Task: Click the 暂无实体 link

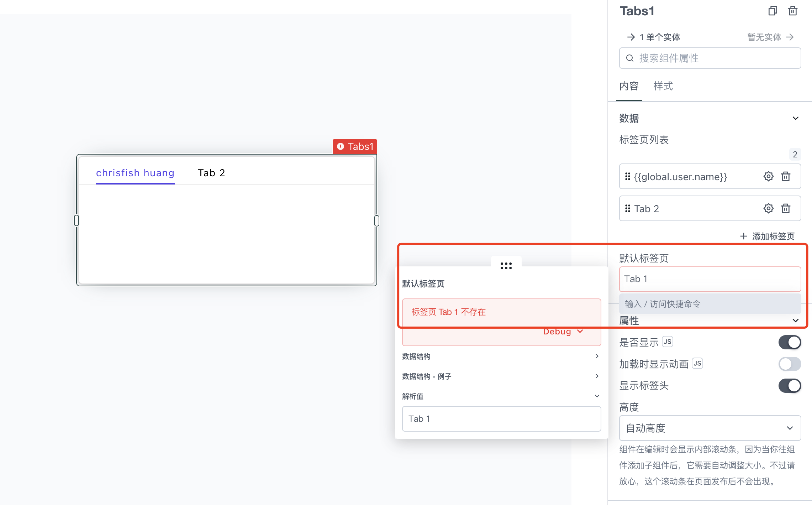Action: (764, 37)
